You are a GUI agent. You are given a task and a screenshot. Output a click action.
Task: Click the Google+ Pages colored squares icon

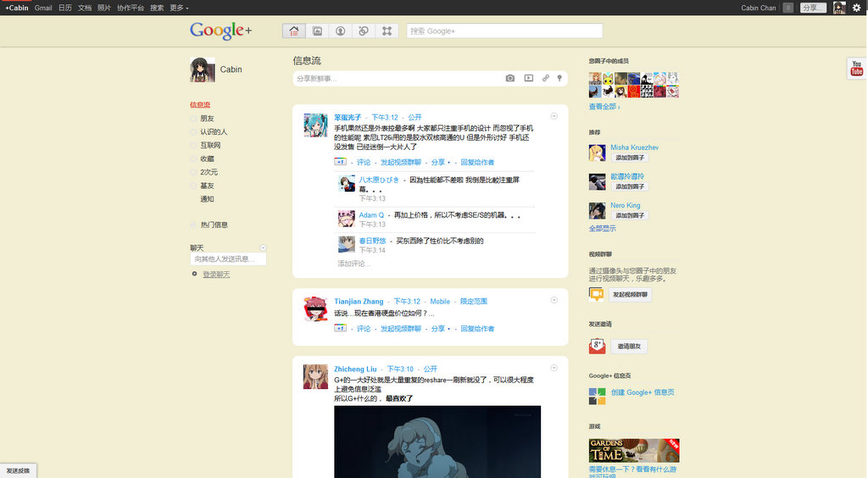597,396
